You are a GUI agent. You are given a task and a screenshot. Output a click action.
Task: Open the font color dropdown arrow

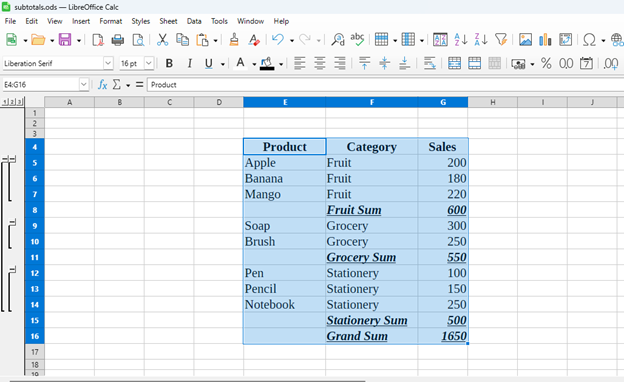(x=254, y=64)
